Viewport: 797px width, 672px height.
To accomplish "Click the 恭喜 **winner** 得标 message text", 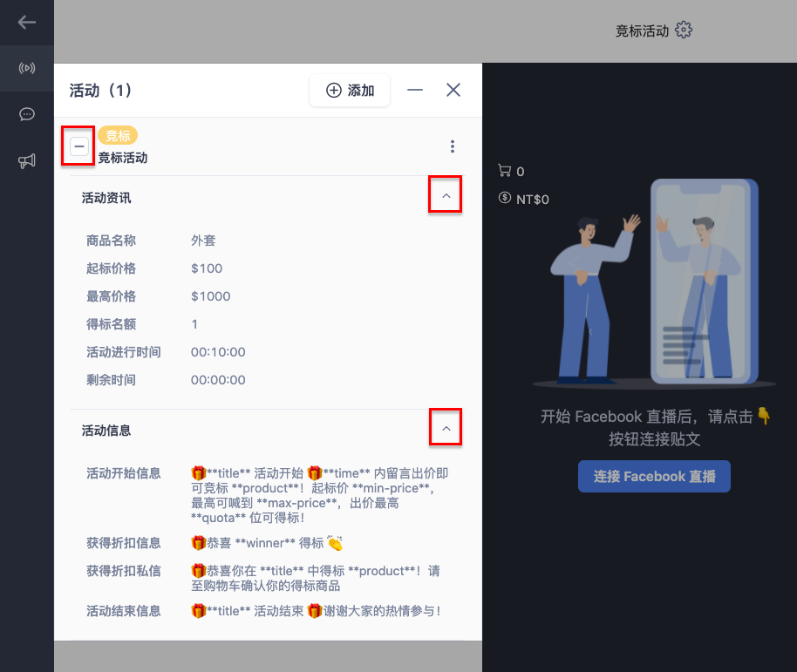I will [x=267, y=543].
